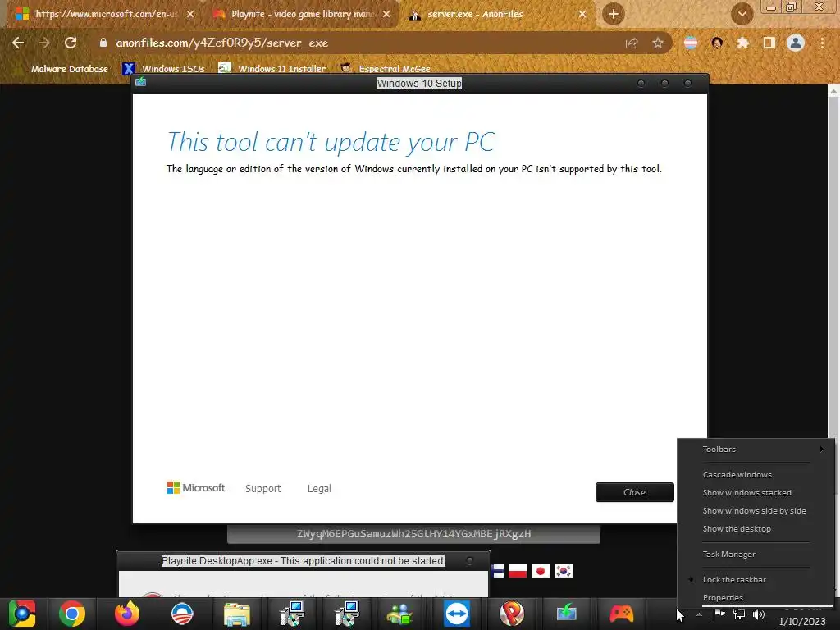The width and height of the screenshot is (840, 630).
Task: Open Action Center flag icon
Action: point(719,614)
